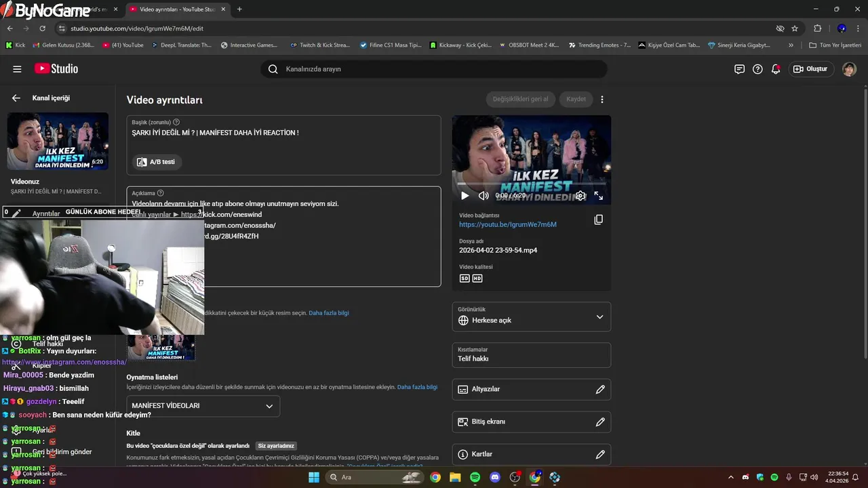Seek on the video preview progress bar
Image resolution: width=868 pixels, height=488 pixels.
click(x=532, y=184)
